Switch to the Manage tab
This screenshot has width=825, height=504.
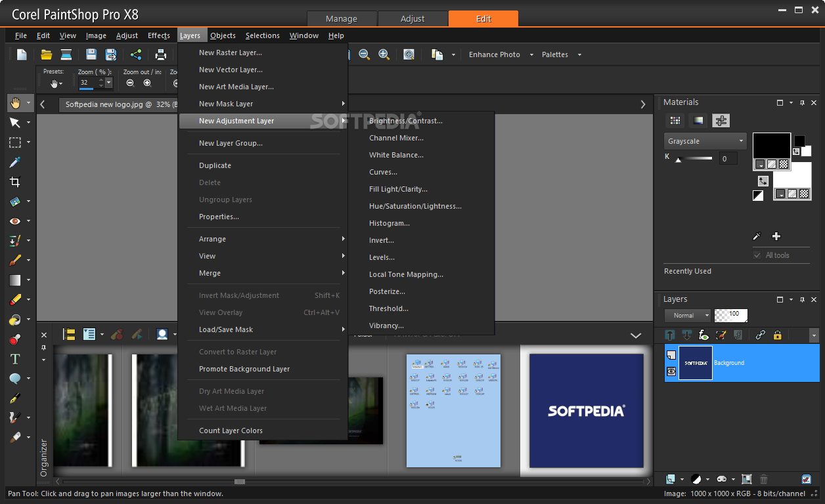click(342, 18)
